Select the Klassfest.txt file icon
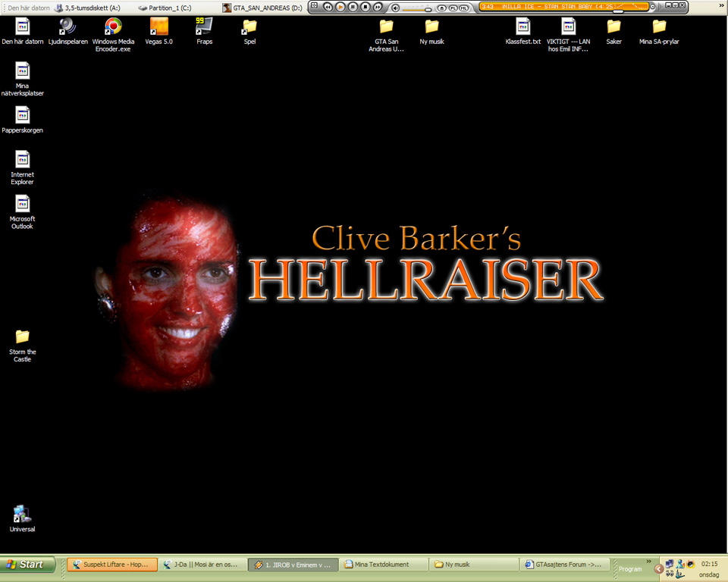Image resolution: width=728 pixels, height=582 pixels. [x=522, y=31]
